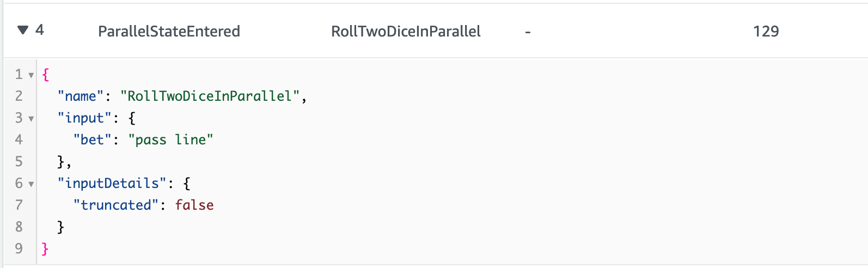Screen dimensions: 868x268
Task: Click line number 5 in gutter
Action: click(19, 162)
